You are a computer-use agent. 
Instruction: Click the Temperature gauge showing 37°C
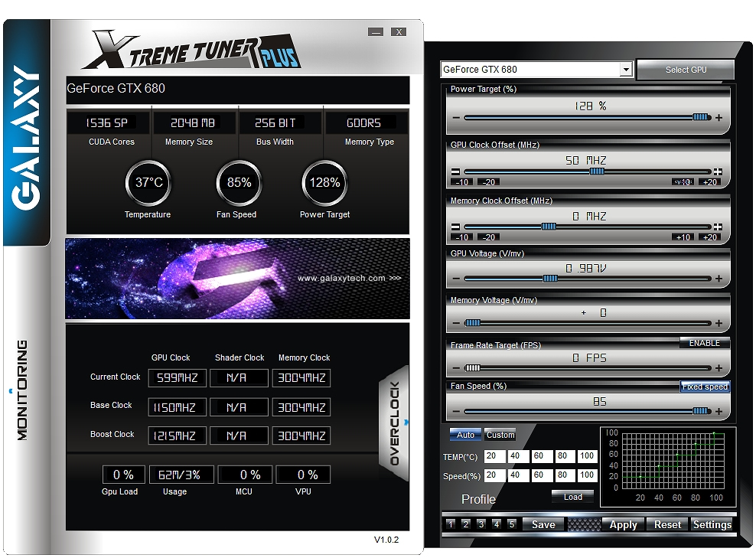[x=148, y=183]
